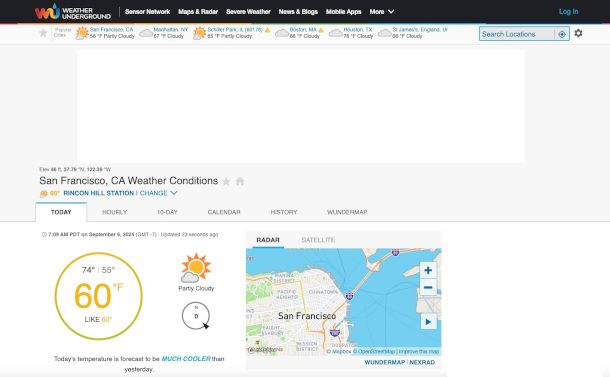Zoom out the map with minus

pyautogui.click(x=428, y=288)
